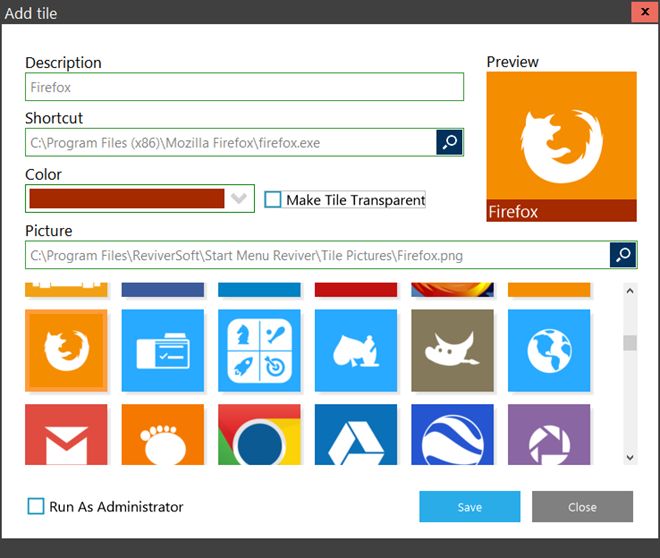Select the partially visible light blue tile
This screenshot has height=558, width=660.
259,290
